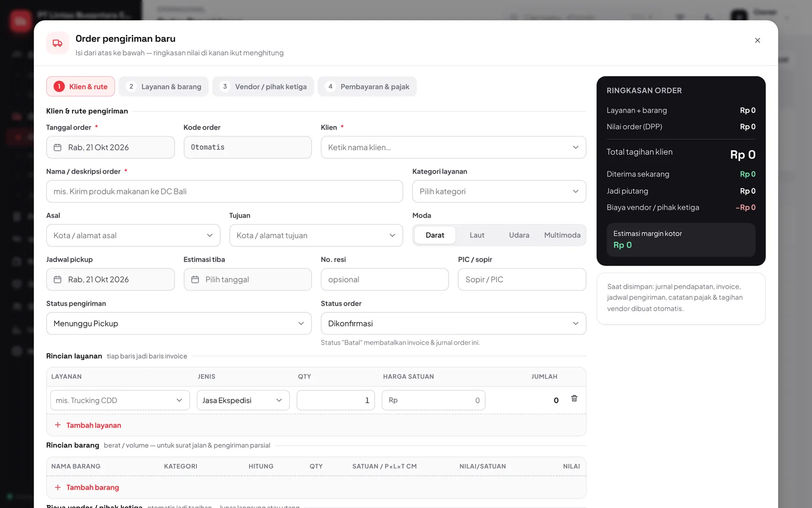Click plus icon beside Tambah barang
The width and height of the screenshot is (812, 508).
(58, 487)
